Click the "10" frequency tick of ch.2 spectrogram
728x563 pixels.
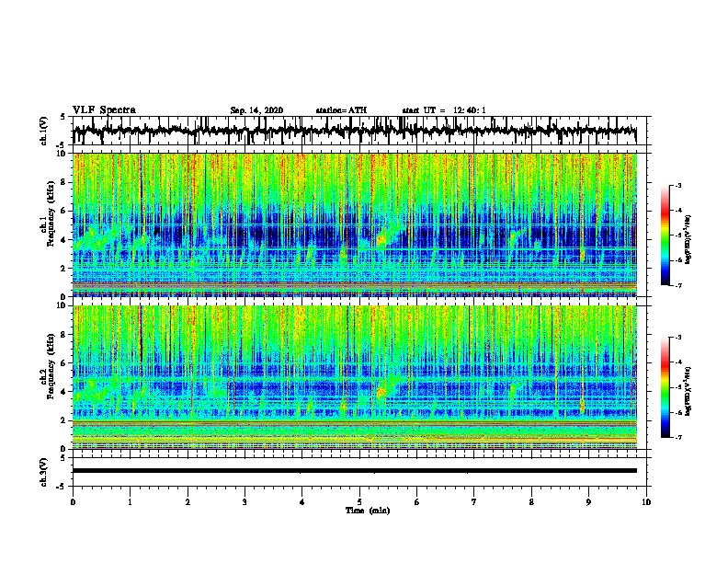(x=63, y=305)
